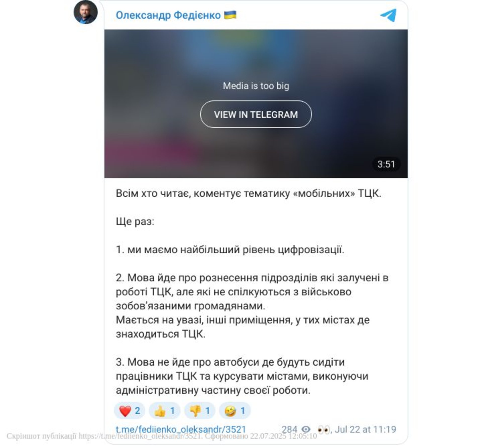The image size is (482, 448).
Task: Click the Ukrainian flag emoji beside the name
Action: 230,15
